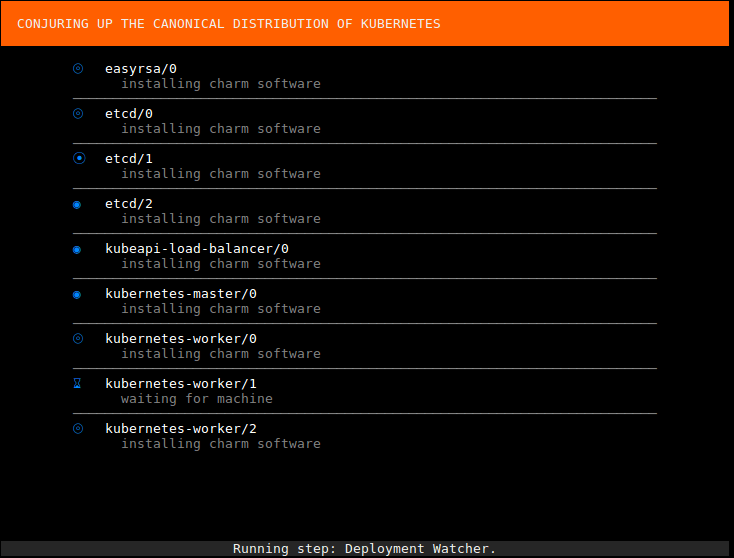Screen dimensions: 734x558
Task: Click the blue dot beside kubernetes-master/0
Action: pos(77,294)
